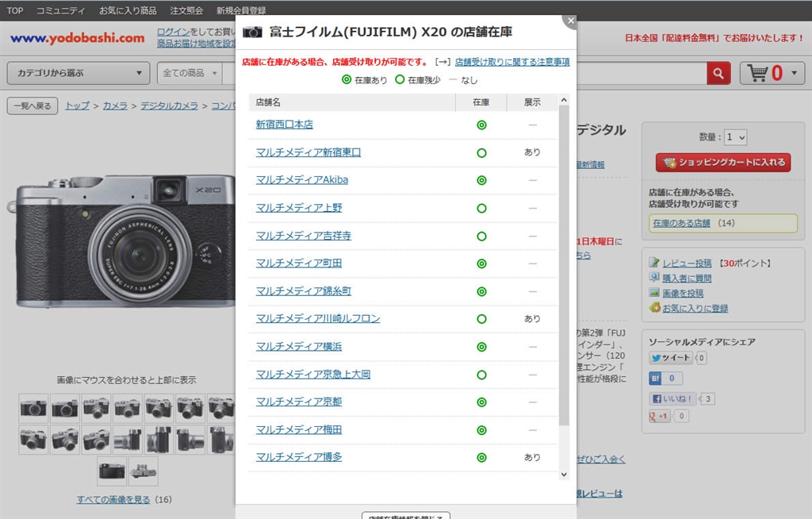Open the カテゴリから選ぶ category dropdown

click(78, 73)
